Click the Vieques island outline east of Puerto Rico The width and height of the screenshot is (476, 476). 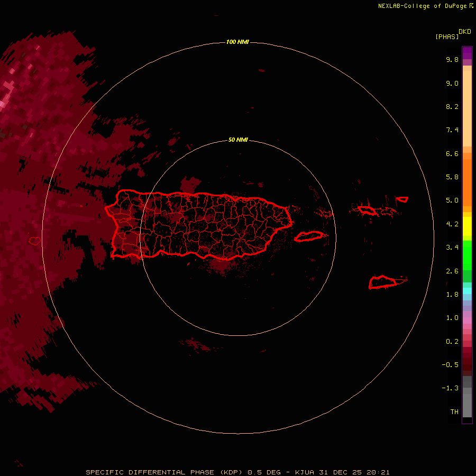309,236
